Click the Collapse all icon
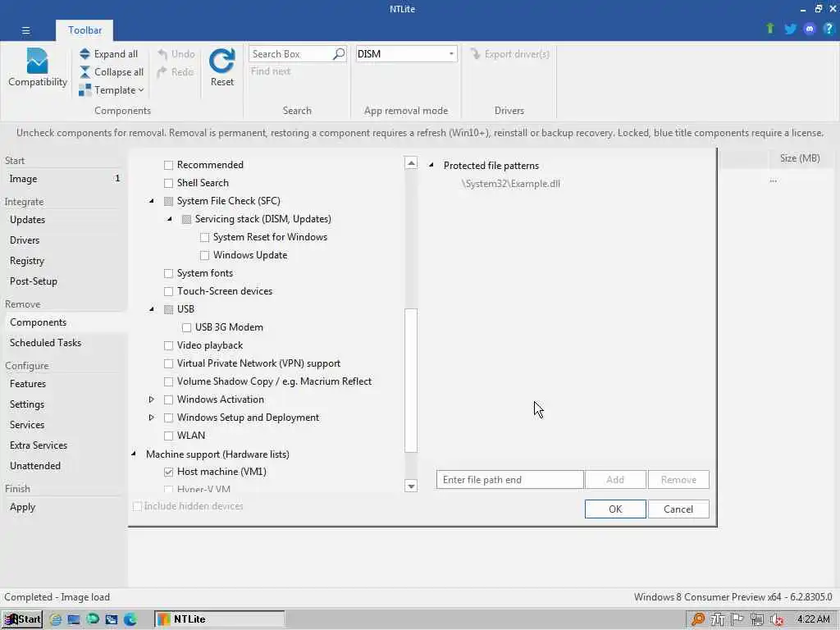Screen dimensions: 840x630 tap(84, 72)
